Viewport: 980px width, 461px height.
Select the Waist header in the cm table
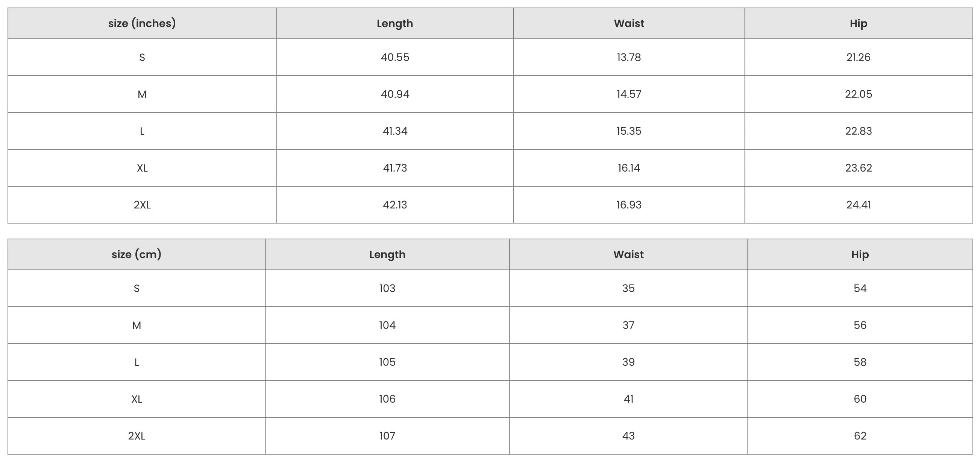pyautogui.click(x=628, y=254)
